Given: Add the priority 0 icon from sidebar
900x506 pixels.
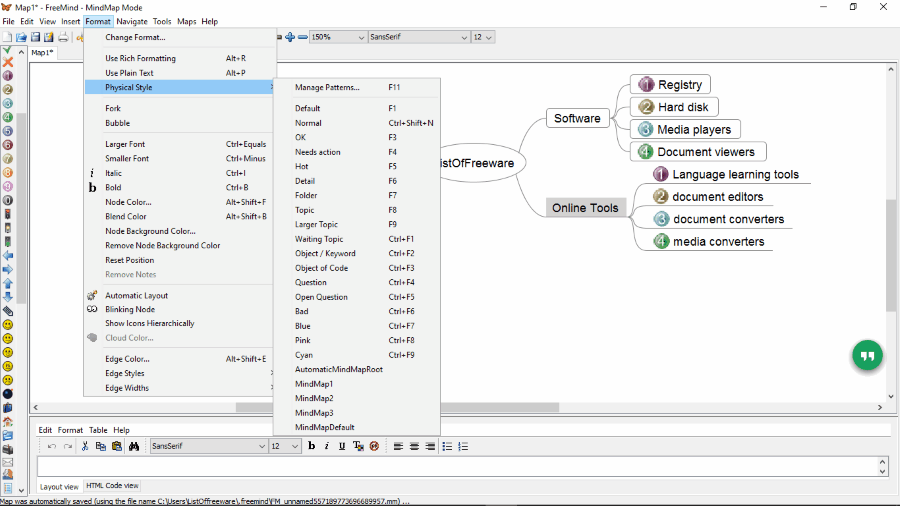Looking at the screenshot, I should 8,200.
